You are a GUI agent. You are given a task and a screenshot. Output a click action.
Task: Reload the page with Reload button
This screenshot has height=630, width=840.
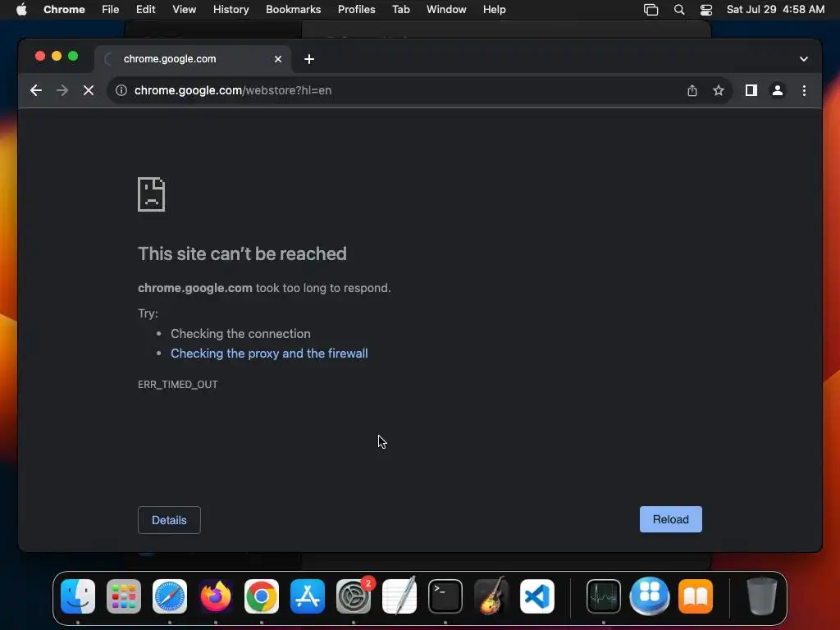pos(671,519)
